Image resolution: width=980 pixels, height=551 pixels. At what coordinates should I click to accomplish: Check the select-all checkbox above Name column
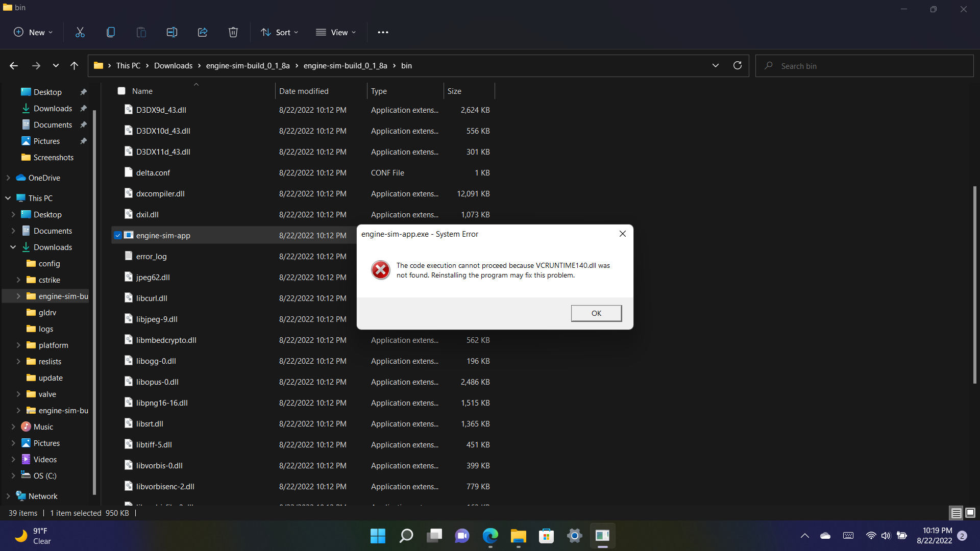121,90
